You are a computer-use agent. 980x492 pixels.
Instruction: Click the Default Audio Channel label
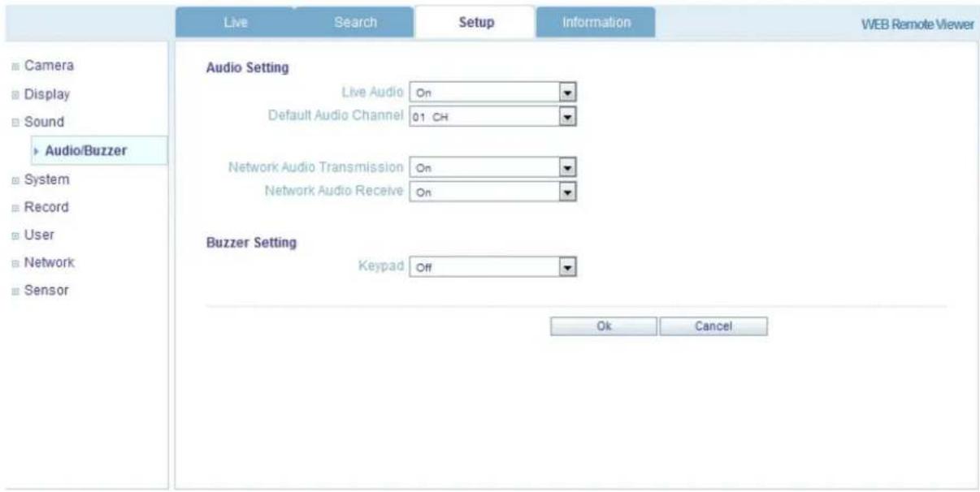click(336, 114)
